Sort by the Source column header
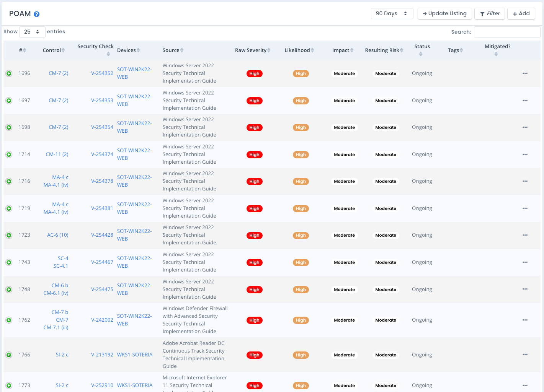The image size is (544, 392). coord(173,50)
